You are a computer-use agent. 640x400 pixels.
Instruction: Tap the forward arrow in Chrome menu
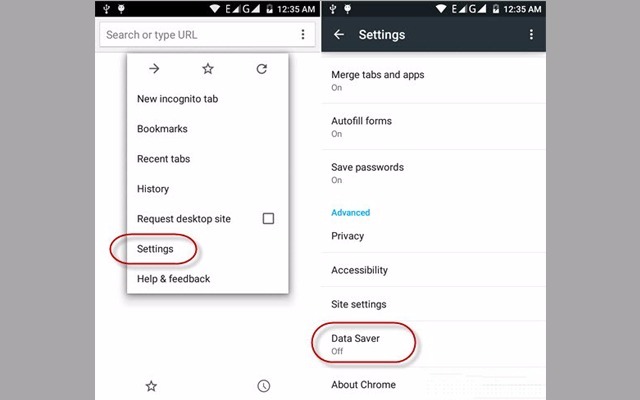click(154, 69)
